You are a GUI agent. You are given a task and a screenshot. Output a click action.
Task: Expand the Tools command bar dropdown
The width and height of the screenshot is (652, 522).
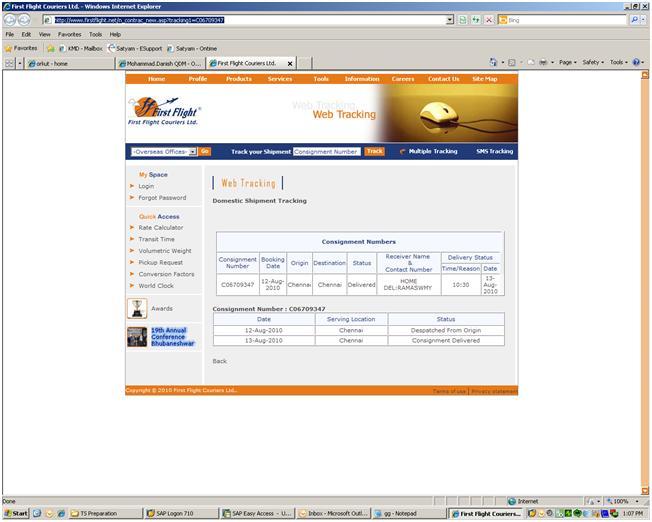pyautogui.click(x=619, y=62)
